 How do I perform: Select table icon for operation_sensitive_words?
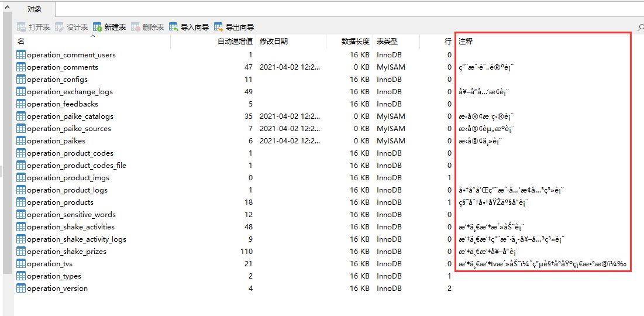21,215
